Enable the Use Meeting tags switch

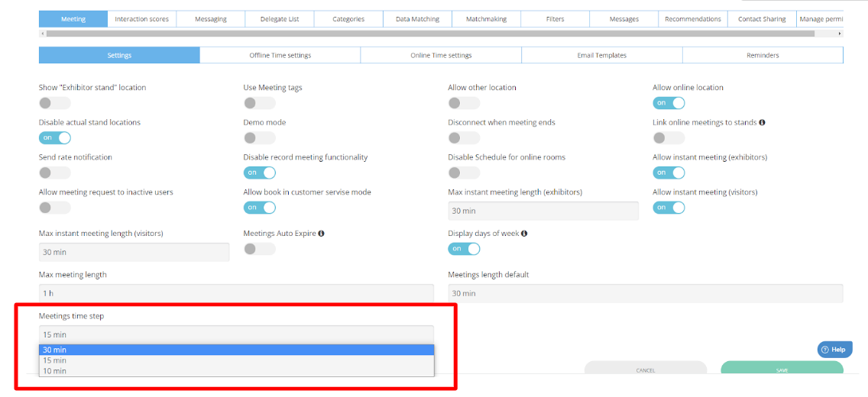[x=260, y=103]
